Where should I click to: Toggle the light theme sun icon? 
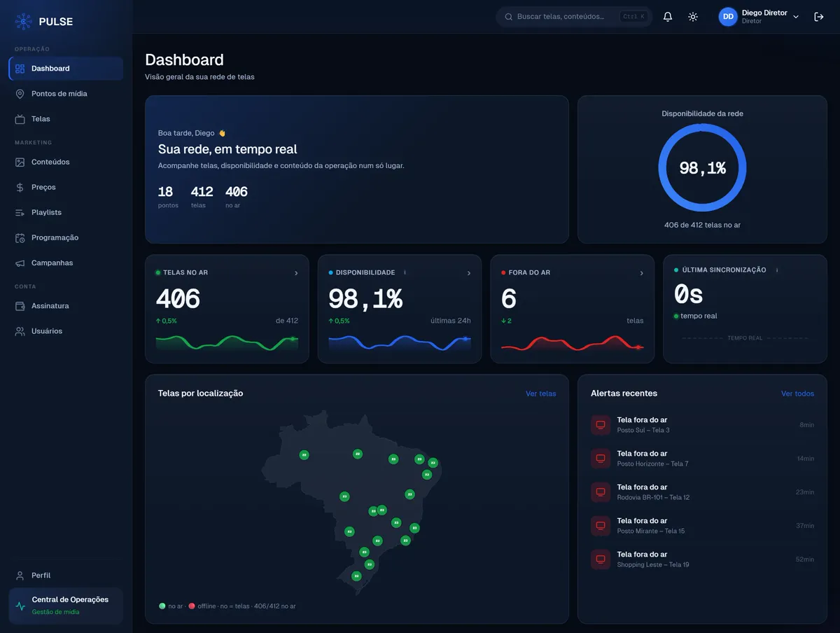(693, 17)
